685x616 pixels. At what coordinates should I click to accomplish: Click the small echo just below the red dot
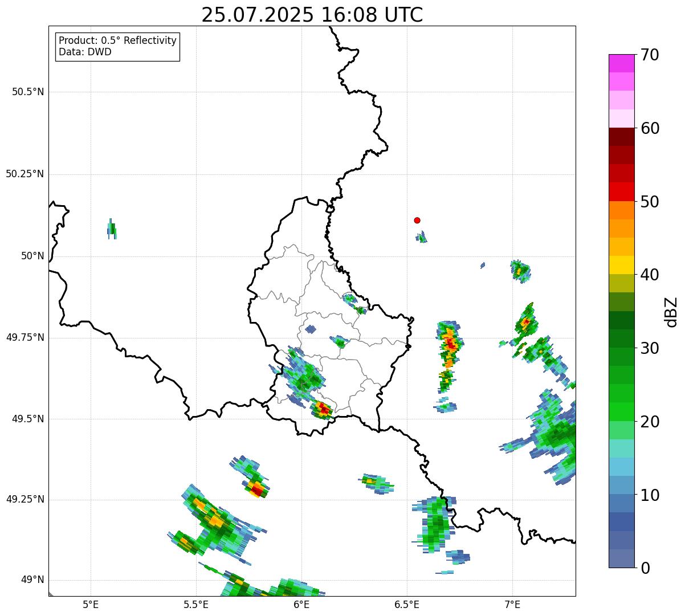[421, 237]
